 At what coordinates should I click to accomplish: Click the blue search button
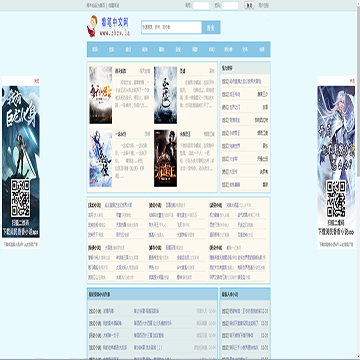coord(211,27)
